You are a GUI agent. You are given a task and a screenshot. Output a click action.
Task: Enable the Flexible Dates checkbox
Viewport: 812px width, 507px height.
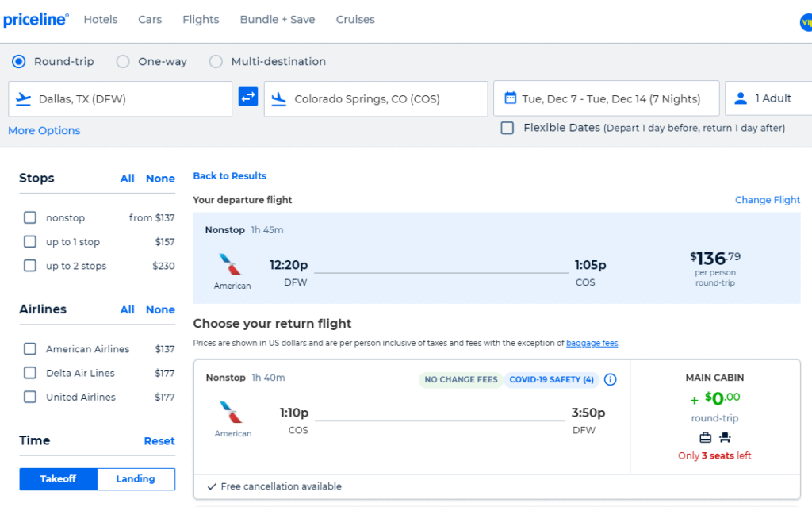click(x=507, y=127)
